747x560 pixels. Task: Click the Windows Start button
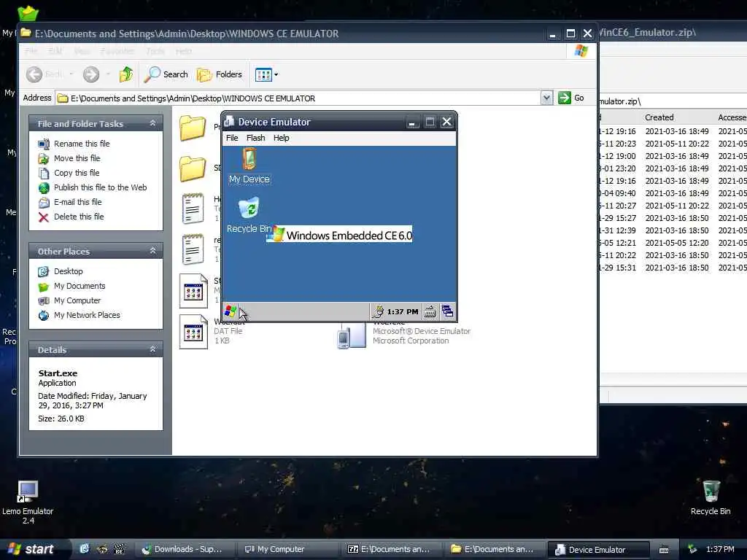click(x=31, y=549)
